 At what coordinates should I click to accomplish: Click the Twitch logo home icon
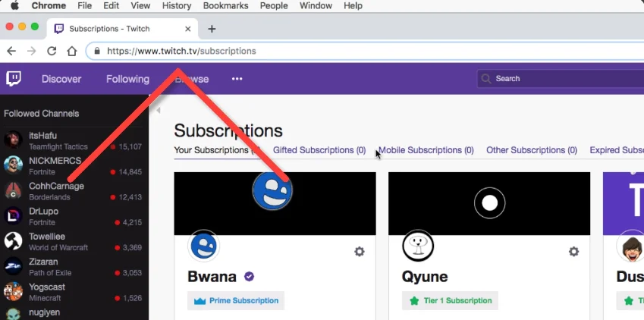point(14,78)
